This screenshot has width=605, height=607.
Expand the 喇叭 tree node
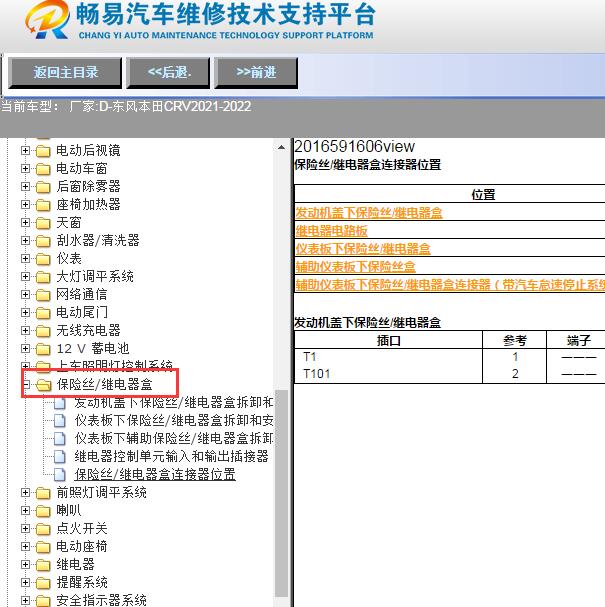25,511
